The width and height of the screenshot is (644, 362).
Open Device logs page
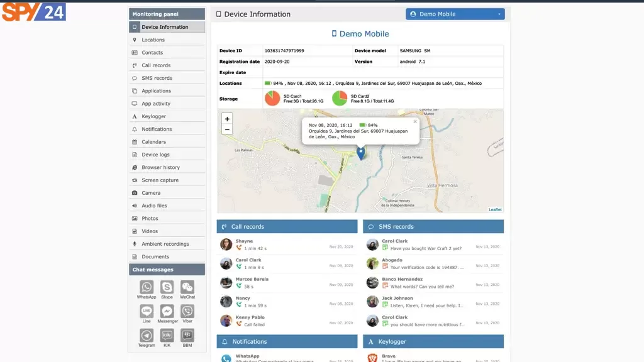167,155
